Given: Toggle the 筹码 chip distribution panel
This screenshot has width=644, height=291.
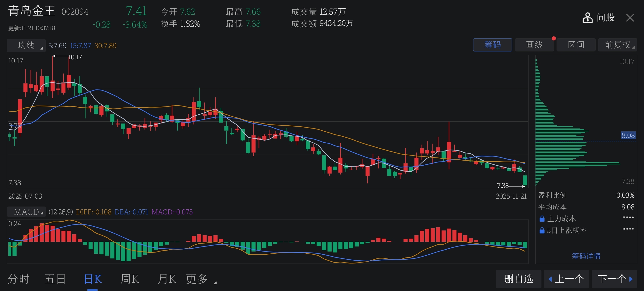Looking at the screenshot, I should click(492, 45).
